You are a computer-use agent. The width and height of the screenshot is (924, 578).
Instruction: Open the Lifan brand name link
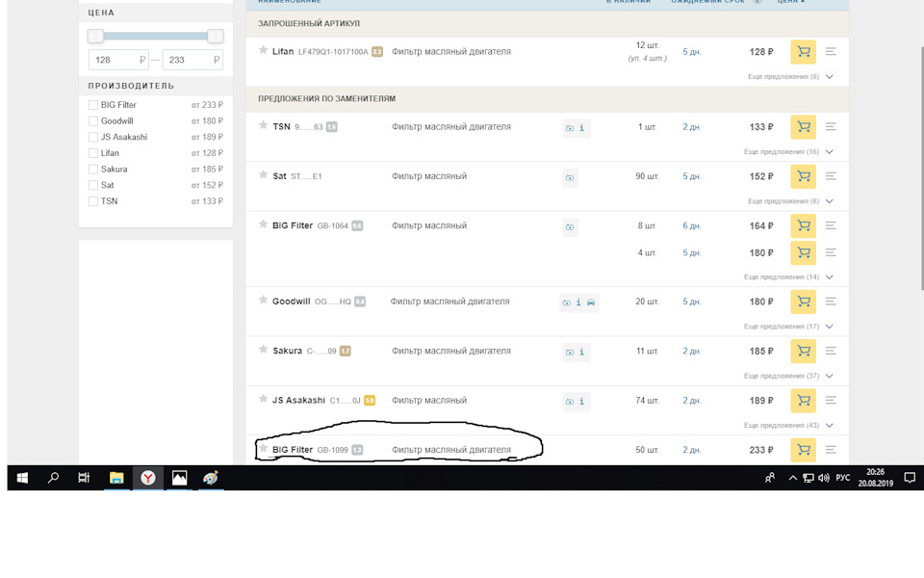point(283,51)
